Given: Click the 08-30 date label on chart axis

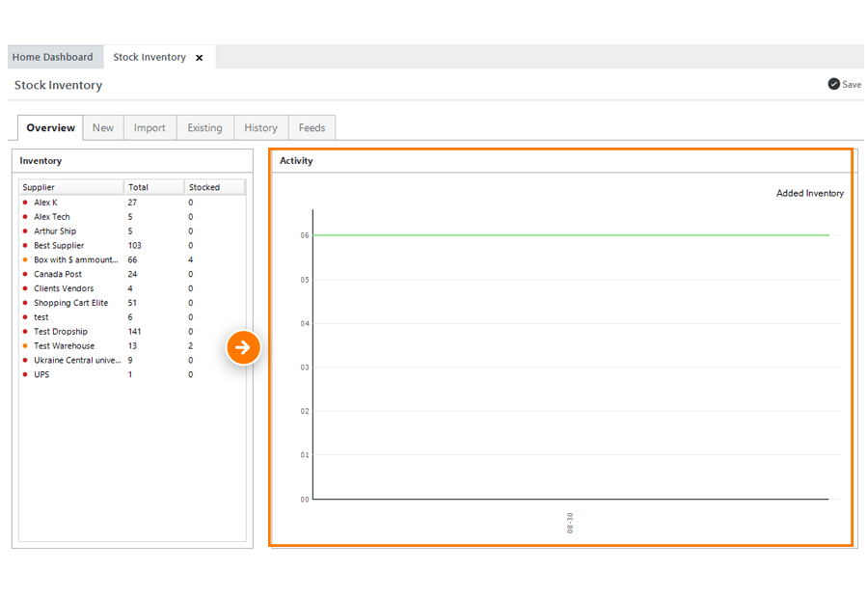Looking at the screenshot, I should coord(570,523).
